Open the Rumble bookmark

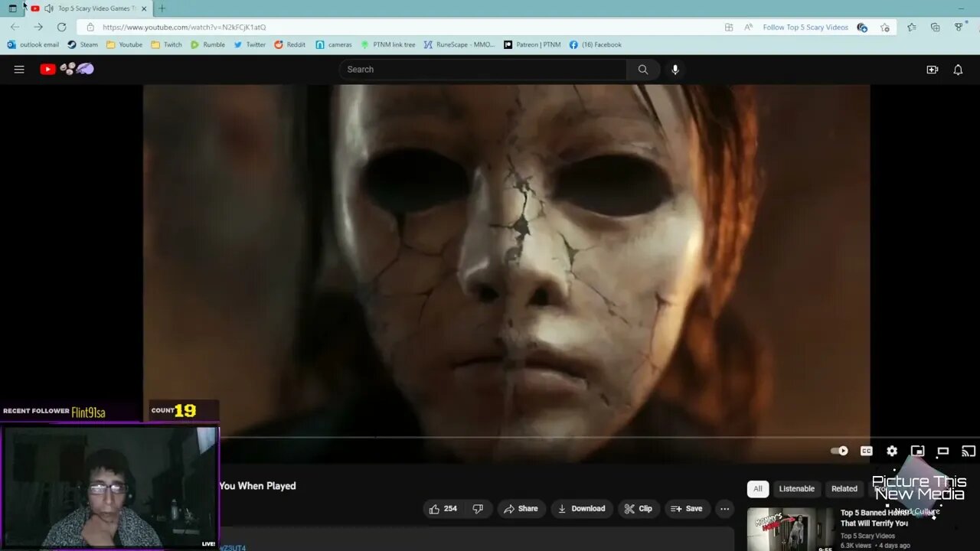tap(207, 44)
